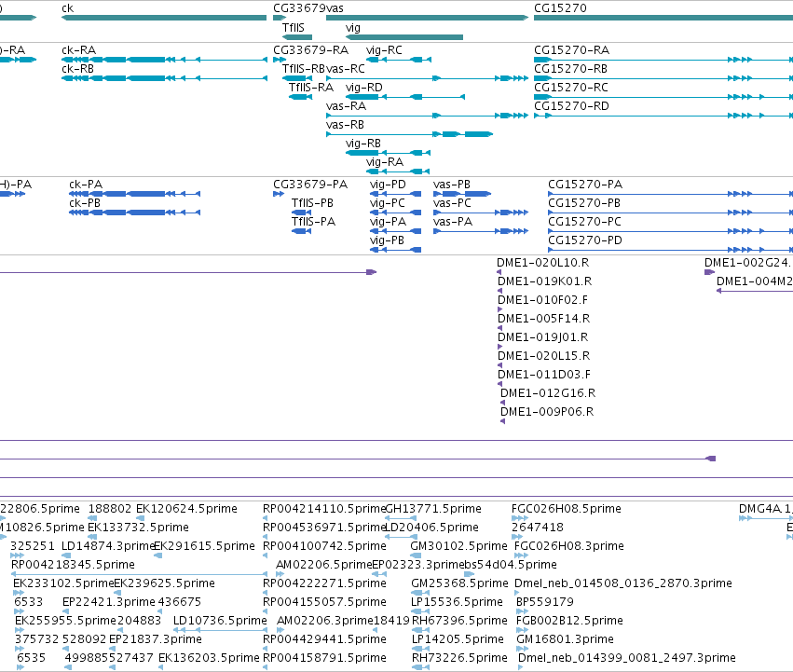Screen dimensions: 793x672
Task: Open the CG33679-RA transcript label
Action: tap(310, 50)
